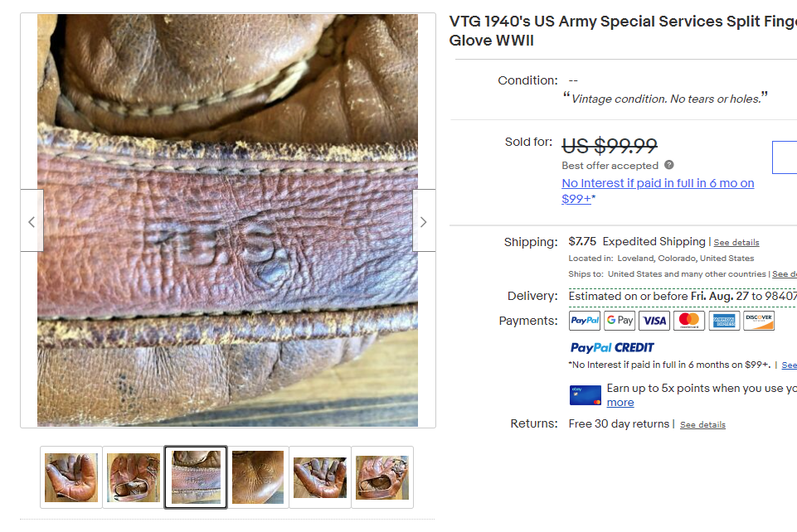Open the last glove thumbnail
The width and height of the screenshot is (797, 532).
382,477
